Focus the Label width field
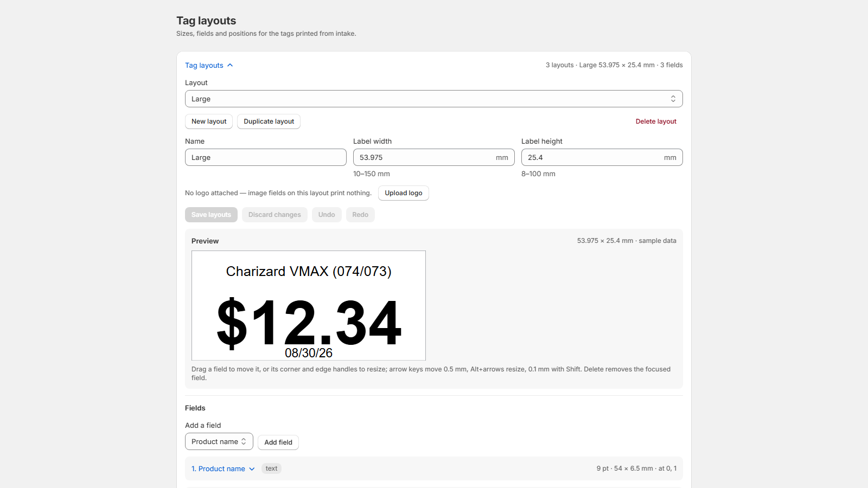Screen dimensions: 868x488 click(x=434, y=157)
